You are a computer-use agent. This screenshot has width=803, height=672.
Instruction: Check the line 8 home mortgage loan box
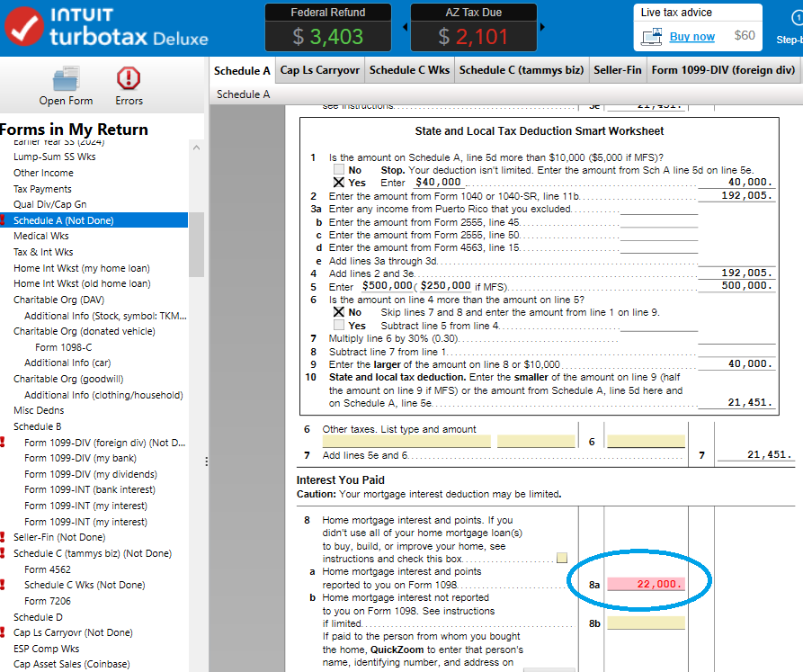pos(562,558)
